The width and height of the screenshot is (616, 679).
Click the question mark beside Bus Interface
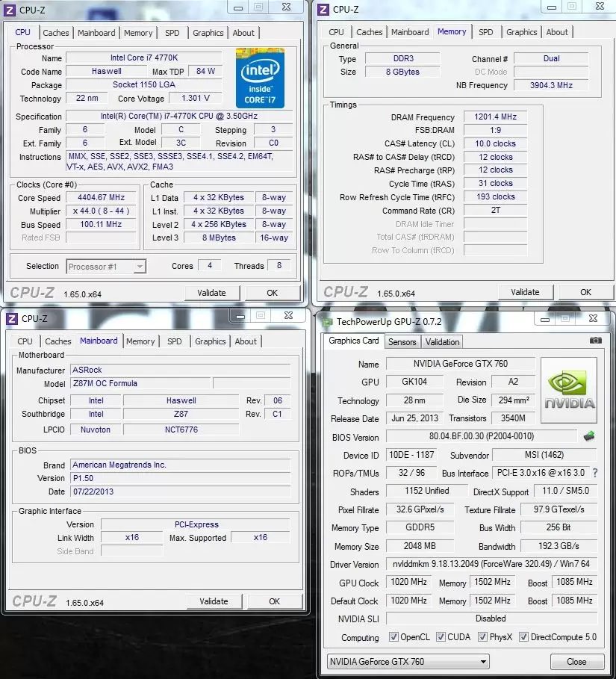(x=595, y=473)
